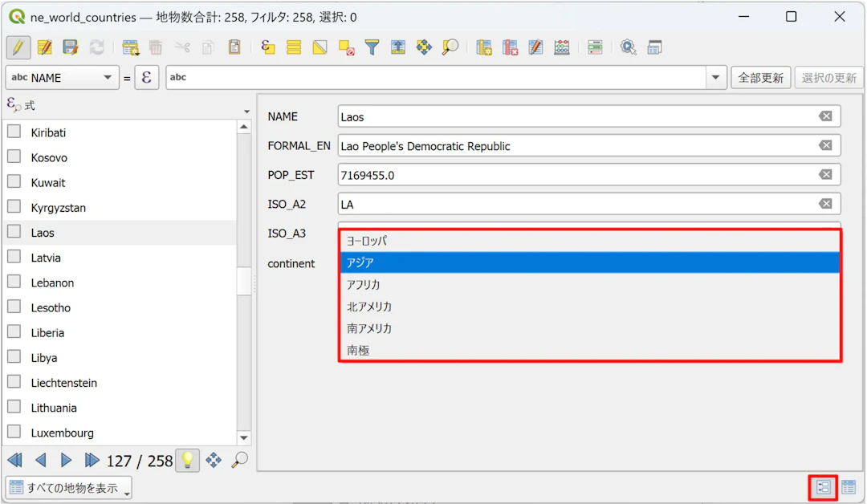Open the 式 sort expression dropdown
Image resolution: width=867 pixels, height=504 pixels.
[x=246, y=111]
